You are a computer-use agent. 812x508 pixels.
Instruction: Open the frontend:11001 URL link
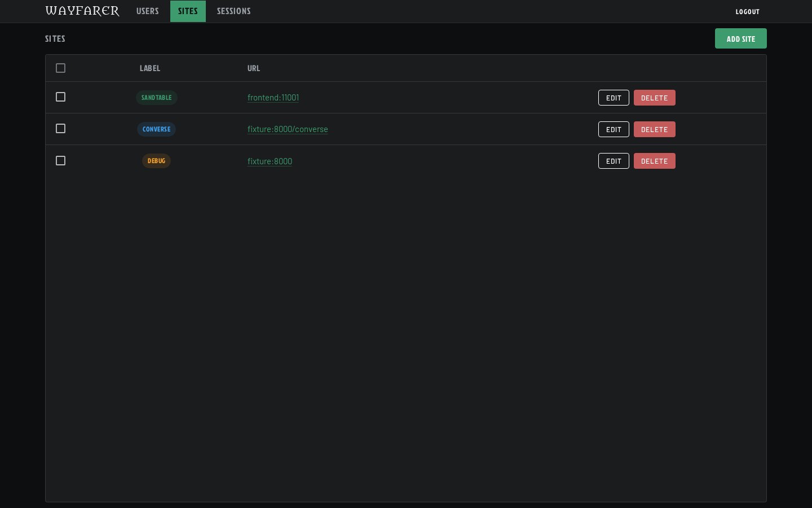coord(273,98)
